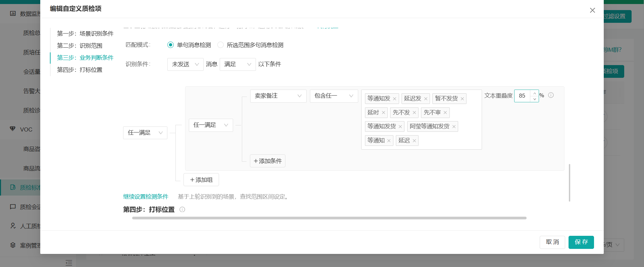This screenshot has height=267, width=644.
Task: Click the VOC diamond icon in sidebar
Action: coord(13,129)
